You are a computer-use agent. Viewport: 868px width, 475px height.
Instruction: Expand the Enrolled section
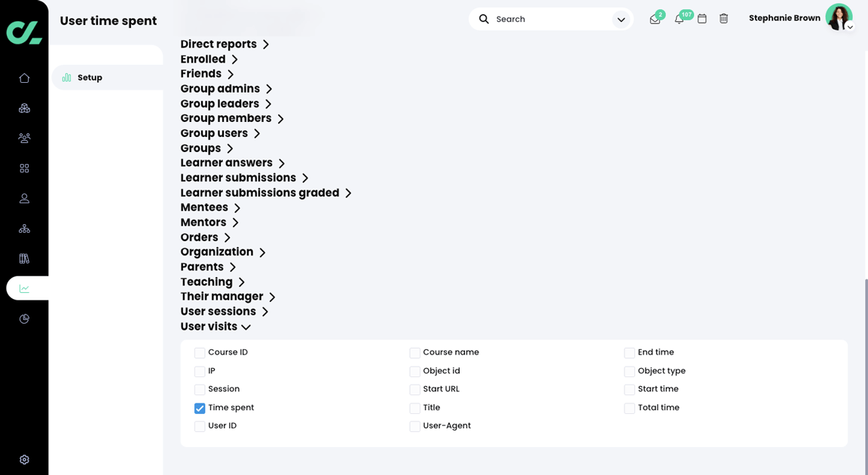click(209, 59)
